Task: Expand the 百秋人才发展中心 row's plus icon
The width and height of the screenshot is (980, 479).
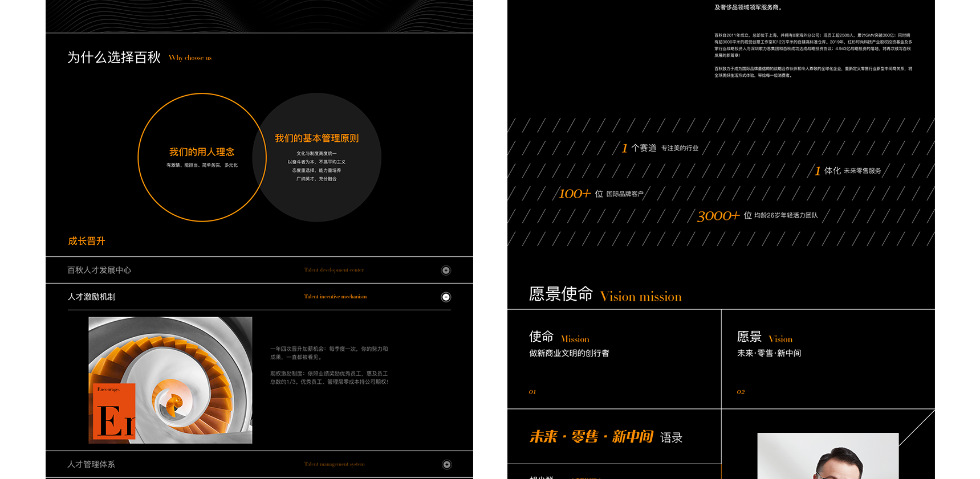Action: pyautogui.click(x=446, y=271)
